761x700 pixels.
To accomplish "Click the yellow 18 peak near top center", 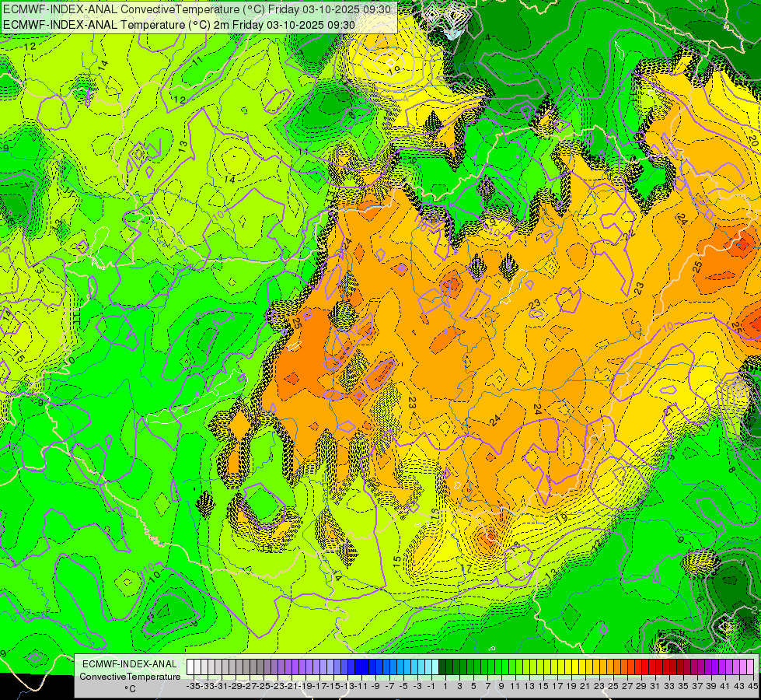I will [394, 69].
